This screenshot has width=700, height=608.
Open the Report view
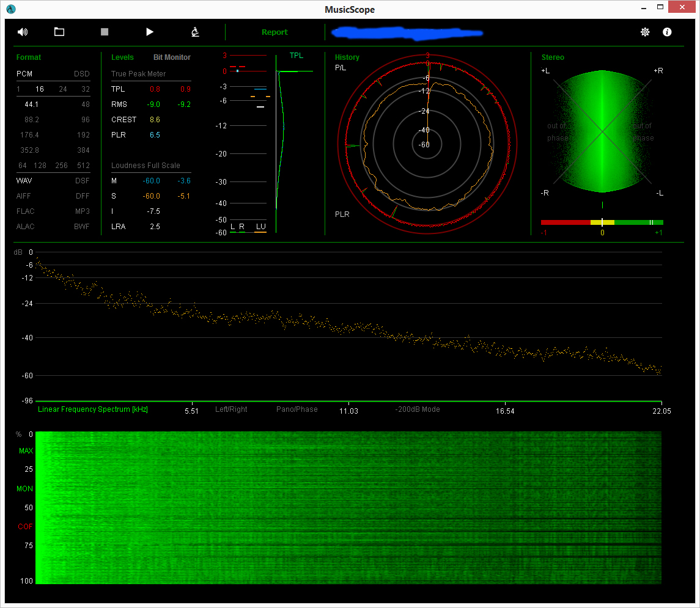click(274, 32)
